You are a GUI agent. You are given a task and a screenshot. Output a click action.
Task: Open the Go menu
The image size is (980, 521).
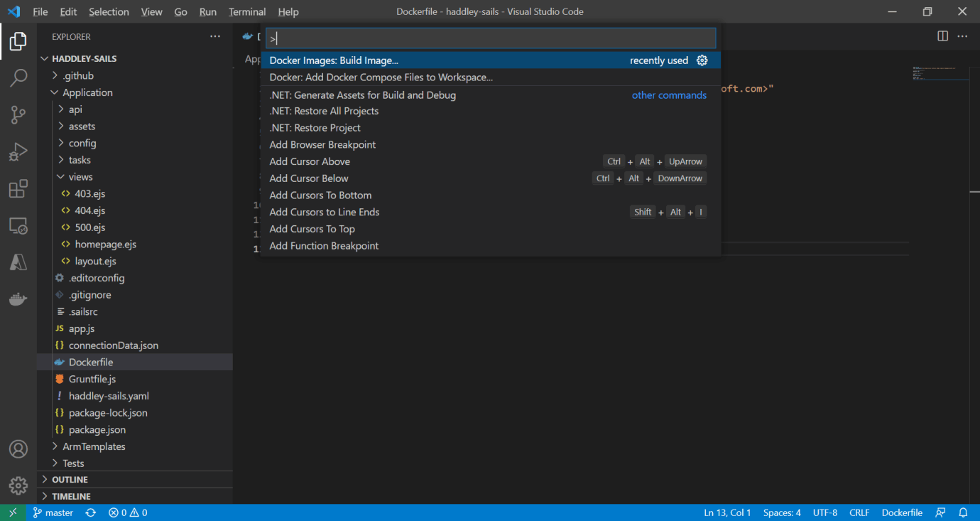point(180,11)
